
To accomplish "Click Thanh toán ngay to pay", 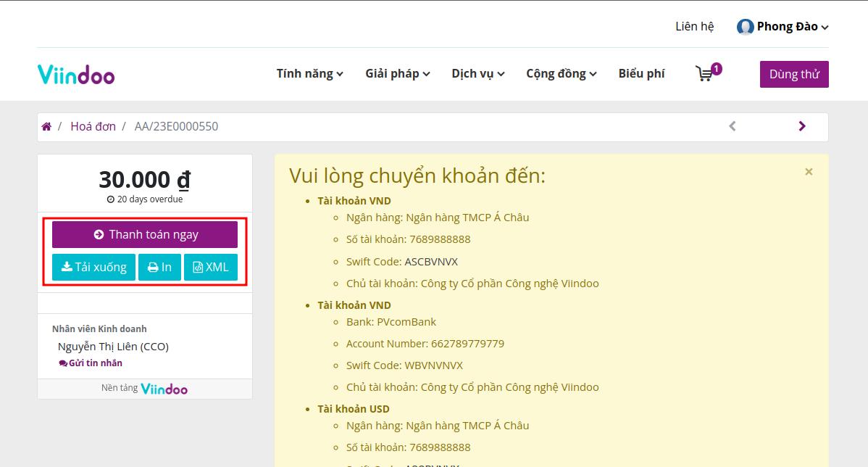I will (145, 234).
